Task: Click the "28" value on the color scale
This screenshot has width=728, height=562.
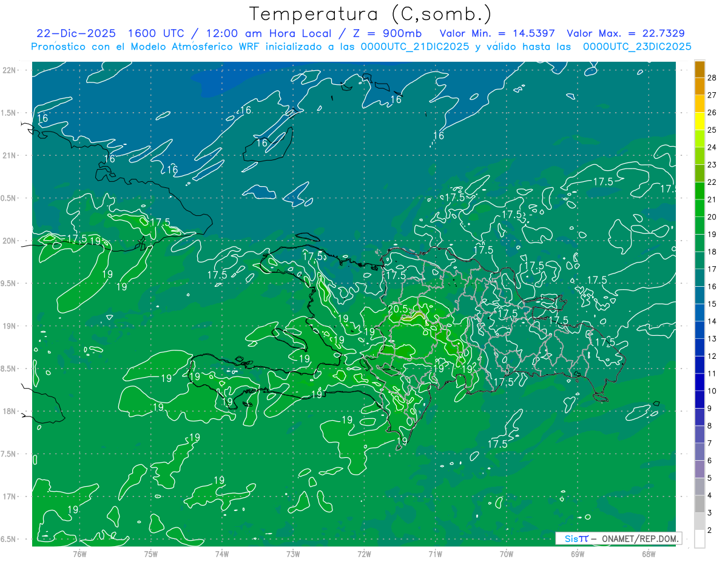Action: [x=712, y=77]
